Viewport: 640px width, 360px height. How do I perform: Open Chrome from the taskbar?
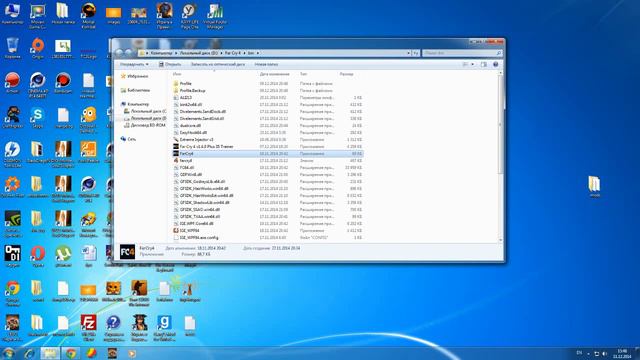pyautogui.click(x=71, y=353)
